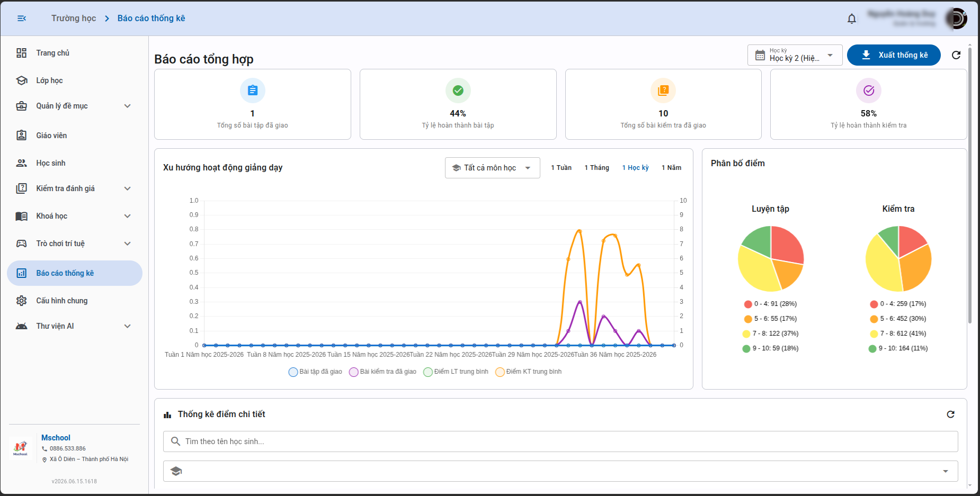This screenshot has height=496, width=980.
Task: Expand Khoá học submenu chevron
Action: coord(128,216)
